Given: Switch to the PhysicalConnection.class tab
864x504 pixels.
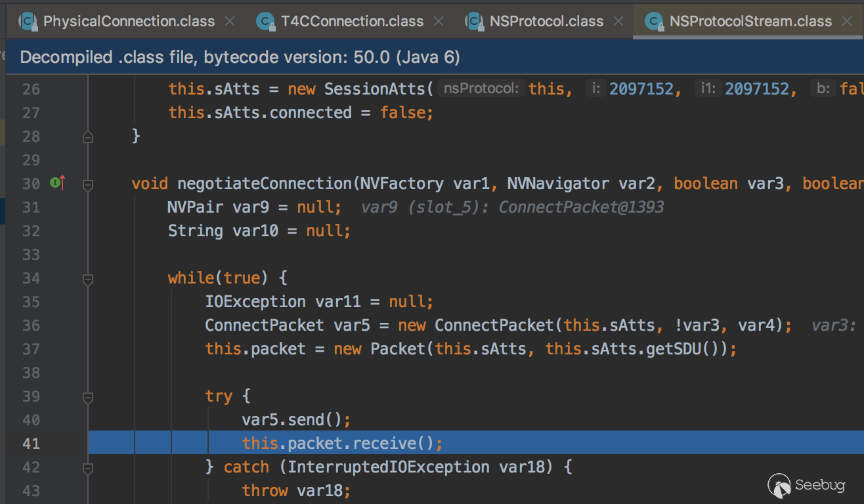Looking at the screenshot, I should point(129,22).
